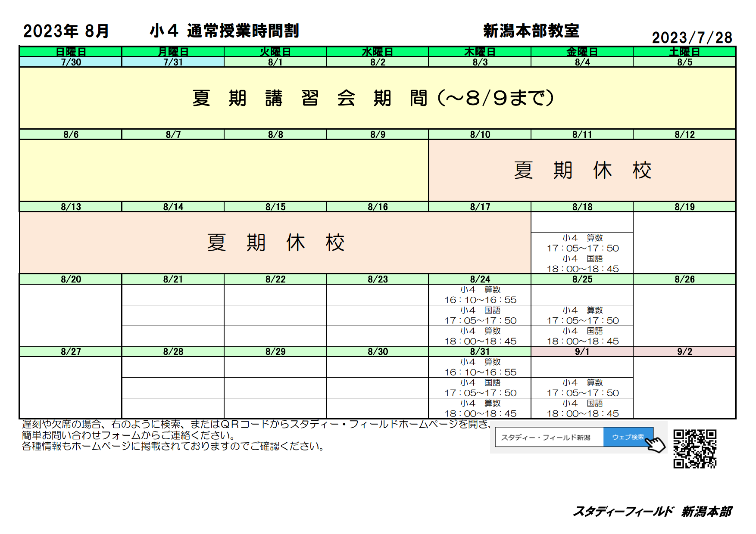Viewport: 756px width, 534px height.
Task: Click the 夏期講習会期間 banner text
Action: click(x=373, y=98)
